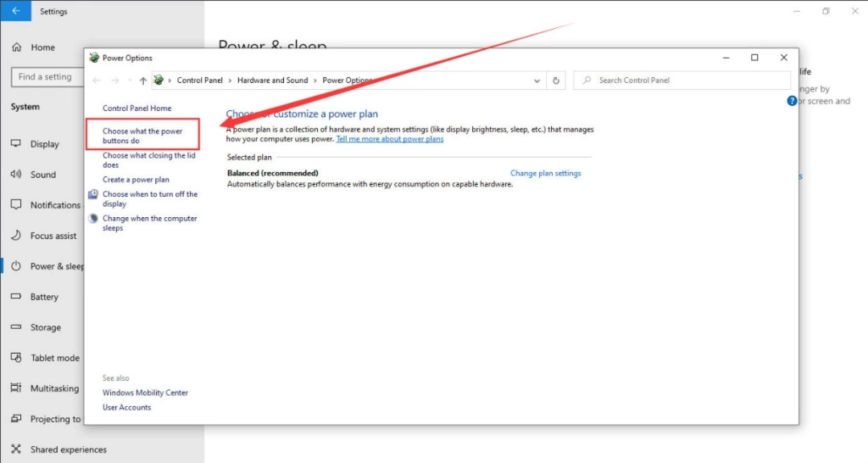Click the Display monitor icon in Settings sidebar

click(x=15, y=144)
